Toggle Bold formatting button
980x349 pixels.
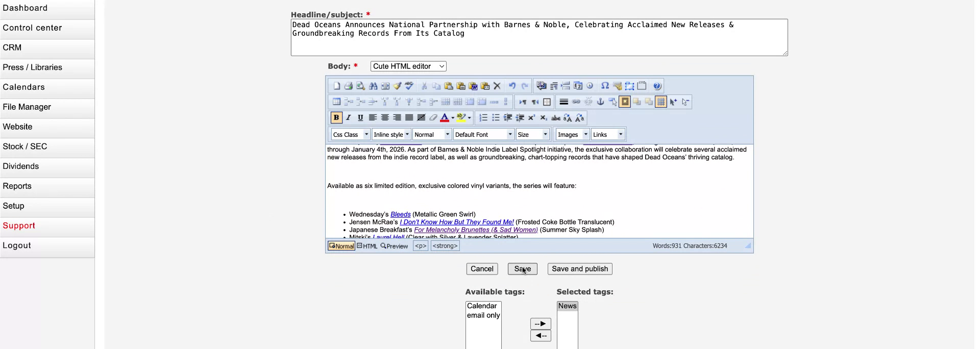[336, 118]
